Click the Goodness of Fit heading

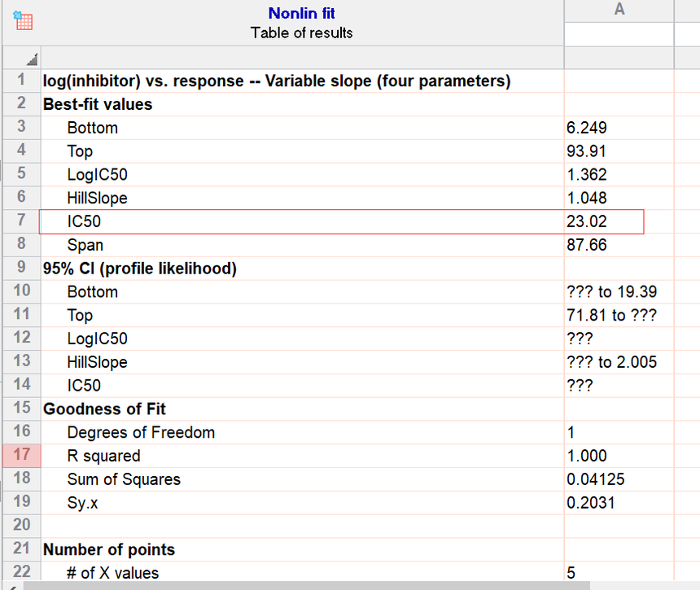click(104, 409)
